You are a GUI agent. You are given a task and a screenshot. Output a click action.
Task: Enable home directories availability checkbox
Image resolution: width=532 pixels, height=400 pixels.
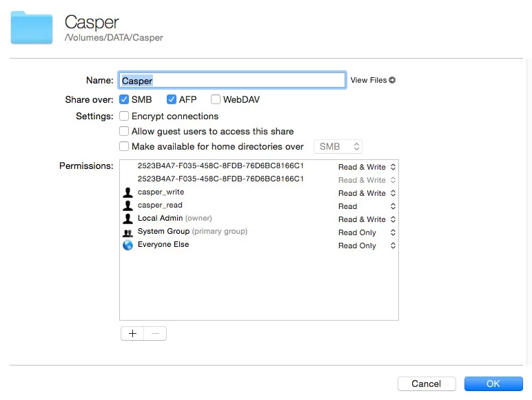pyautogui.click(x=124, y=146)
